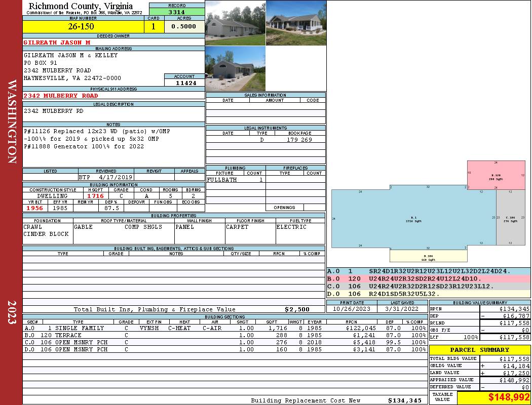This screenshot has width=532, height=405.
Task: Select the physical address 2342 MULBERRY ROAD
Action: click(x=61, y=95)
